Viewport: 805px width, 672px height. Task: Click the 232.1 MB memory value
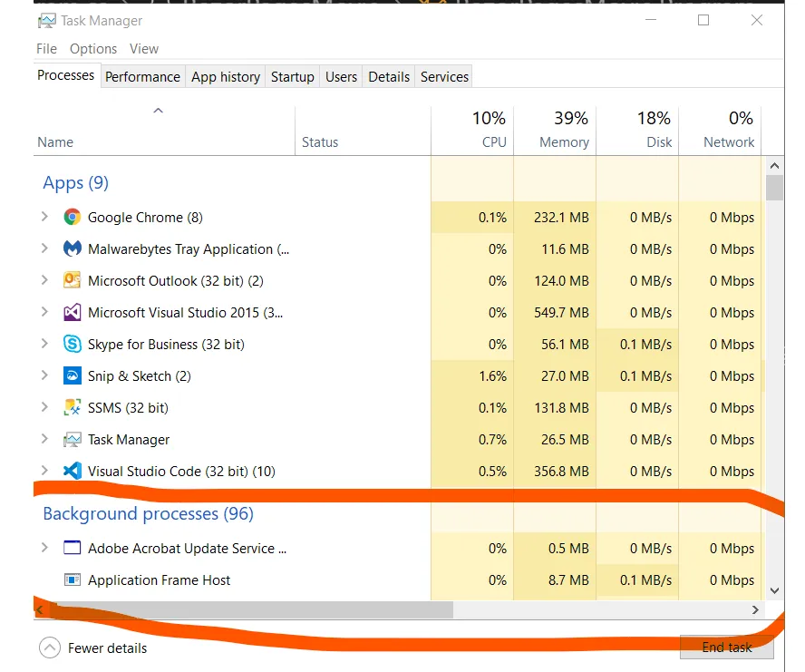pyautogui.click(x=561, y=218)
